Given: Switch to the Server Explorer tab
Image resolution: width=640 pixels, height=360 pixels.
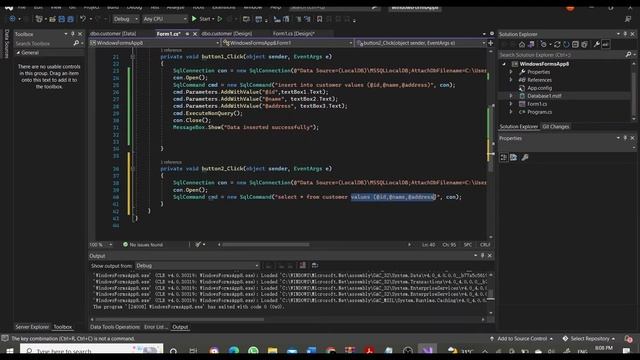Looking at the screenshot, I should click(x=32, y=327).
